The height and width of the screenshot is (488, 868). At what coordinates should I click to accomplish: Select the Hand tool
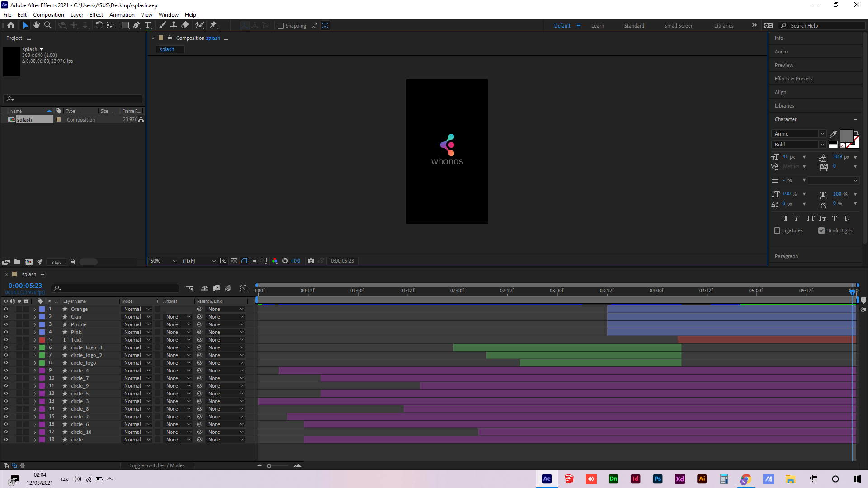37,25
